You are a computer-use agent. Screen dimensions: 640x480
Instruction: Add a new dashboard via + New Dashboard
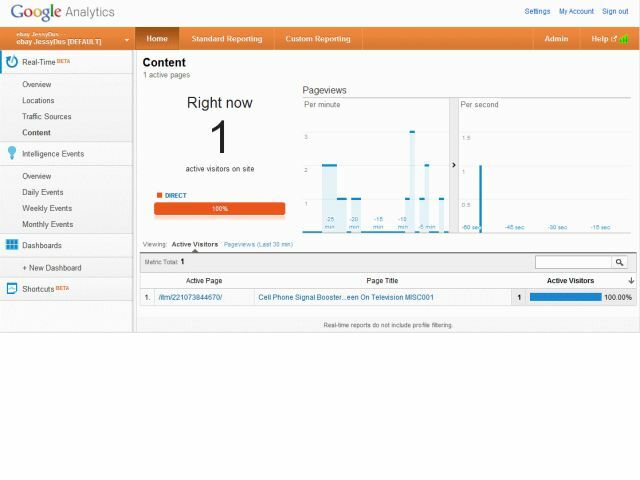tap(52, 268)
